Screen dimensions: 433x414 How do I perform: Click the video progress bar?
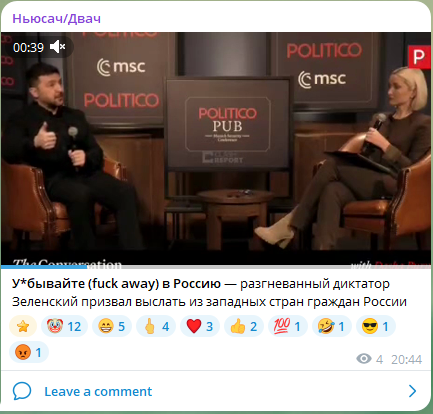pos(216,267)
